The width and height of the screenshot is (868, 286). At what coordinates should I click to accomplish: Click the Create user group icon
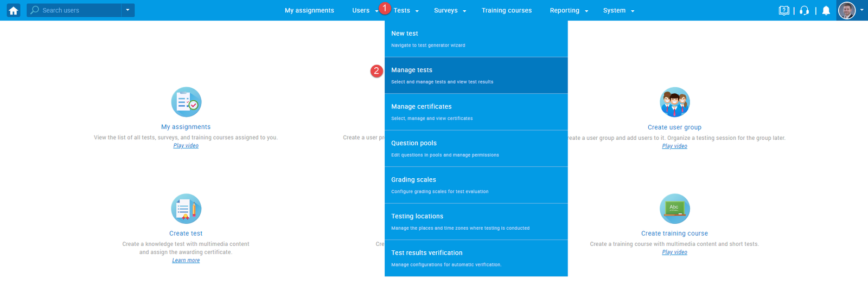click(674, 102)
